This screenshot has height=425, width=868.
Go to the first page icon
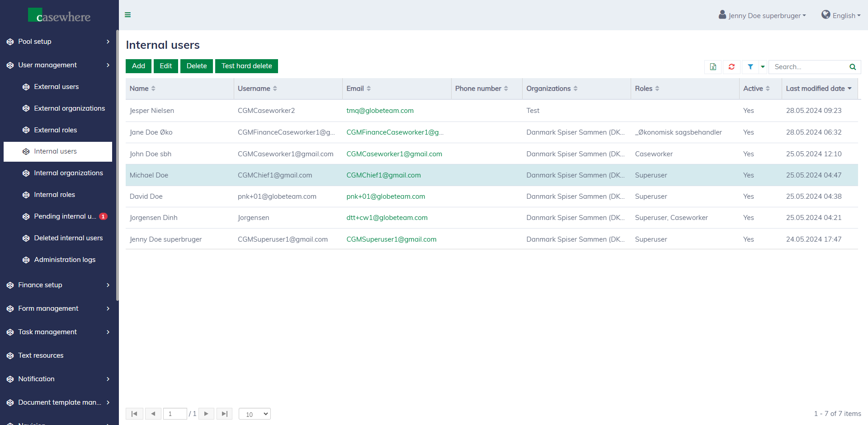(x=134, y=414)
